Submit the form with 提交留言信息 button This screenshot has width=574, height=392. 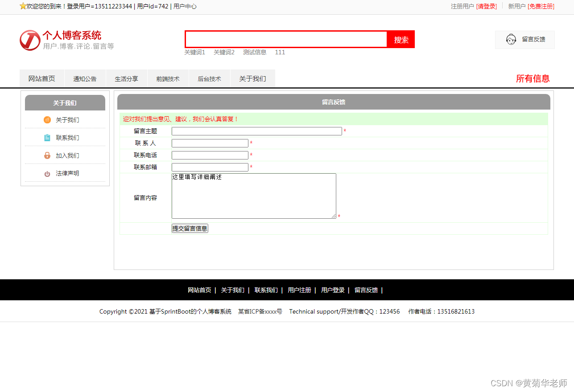(x=190, y=229)
